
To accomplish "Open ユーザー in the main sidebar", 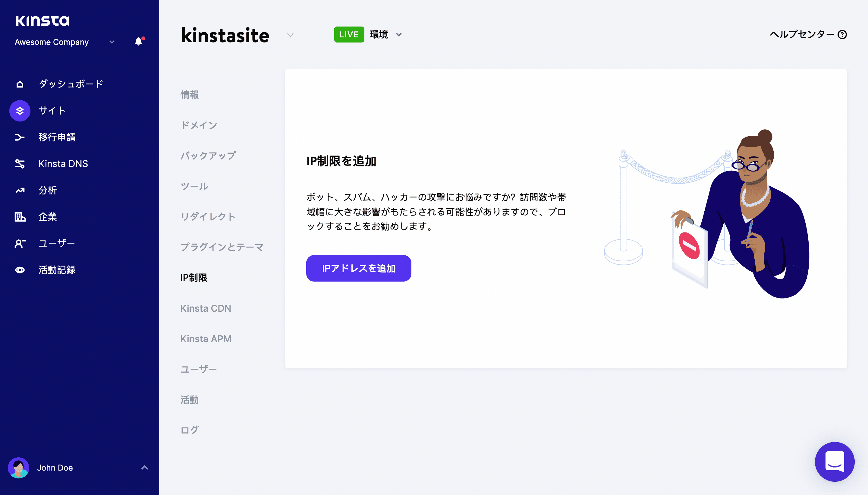I will coord(57,243).
